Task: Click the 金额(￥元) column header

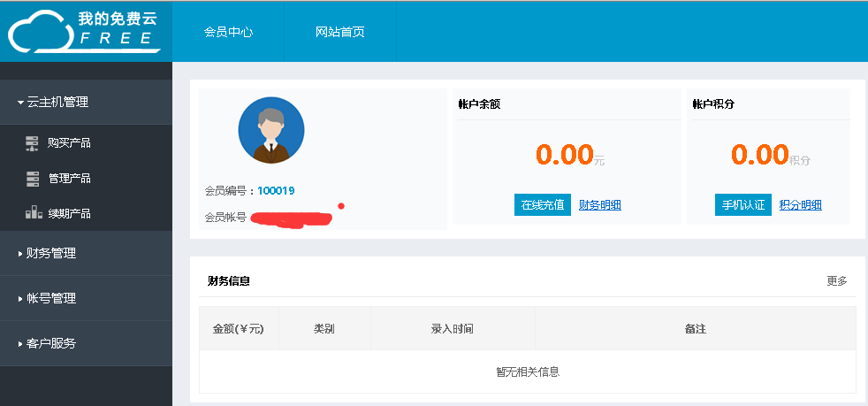Action: click(239, 329)
